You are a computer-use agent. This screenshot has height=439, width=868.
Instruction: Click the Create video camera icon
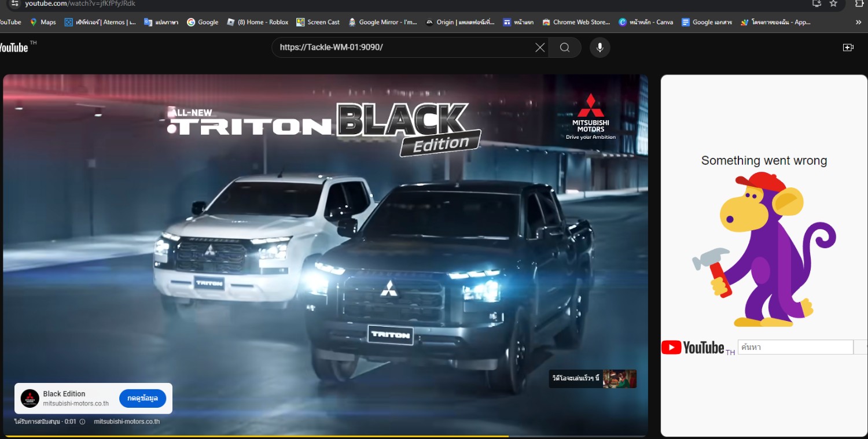848,47
